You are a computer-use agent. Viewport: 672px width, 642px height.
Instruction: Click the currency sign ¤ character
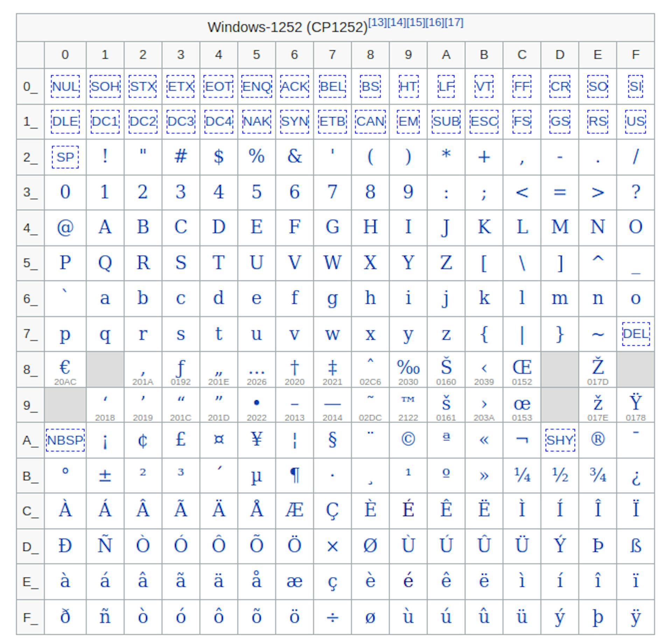[x=218, y=439]
